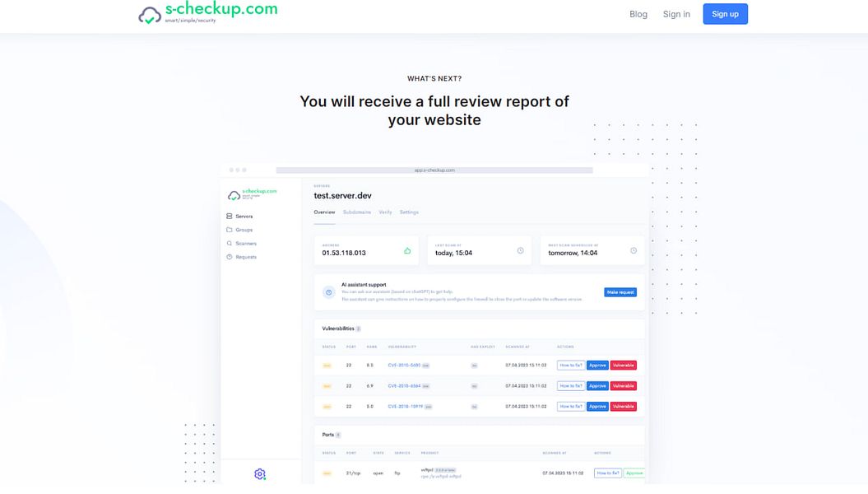
Task: Click How to fix? in the 5.0 rank row
Action: click(571, 407)
